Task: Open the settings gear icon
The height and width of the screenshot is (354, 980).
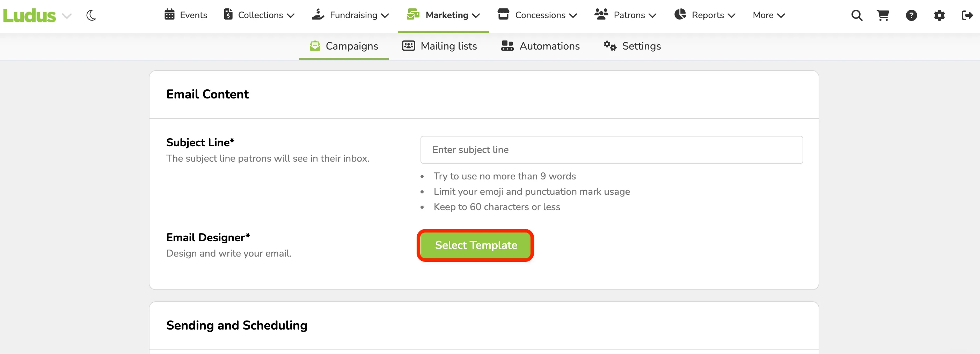Action: pos(939,15)
